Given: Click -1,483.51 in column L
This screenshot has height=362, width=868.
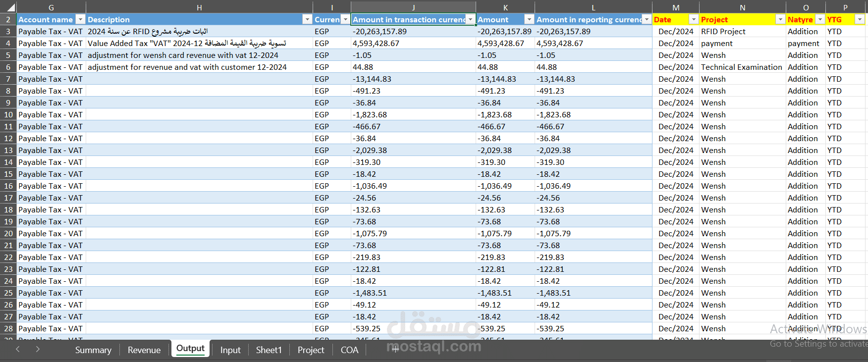Looking at the screenshot, I should tap(594, 293).
